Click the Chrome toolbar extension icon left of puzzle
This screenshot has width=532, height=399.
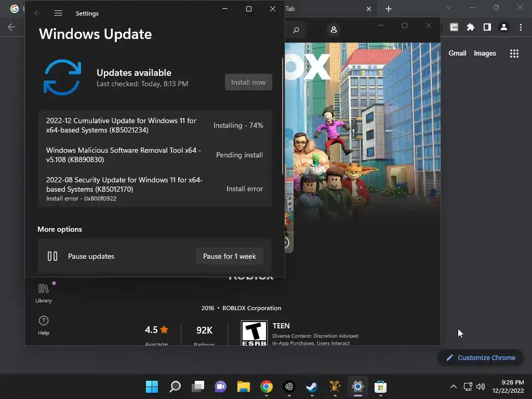[x=454, y=27]
